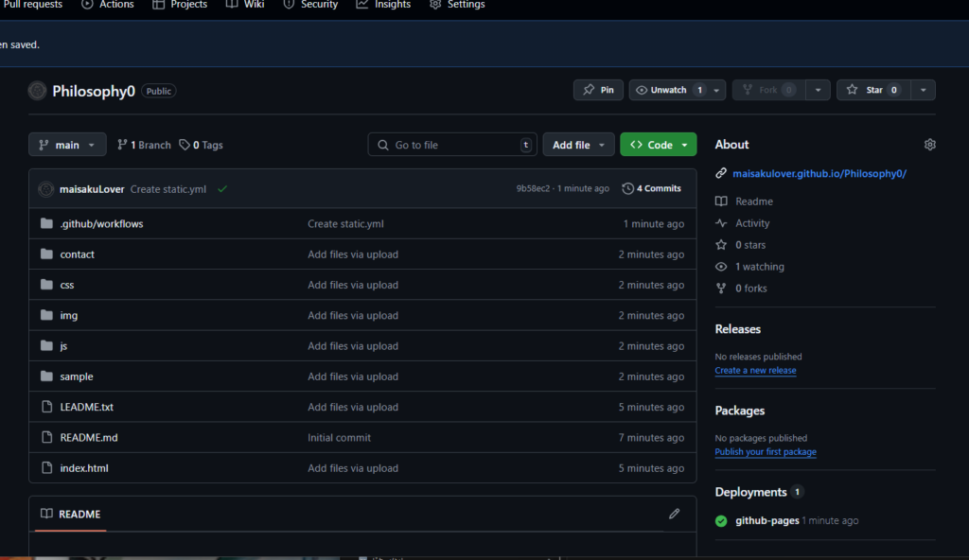Pin the Philosophy0 repository
This screenshot has height=560, width=969.
(x=598, y=90)
